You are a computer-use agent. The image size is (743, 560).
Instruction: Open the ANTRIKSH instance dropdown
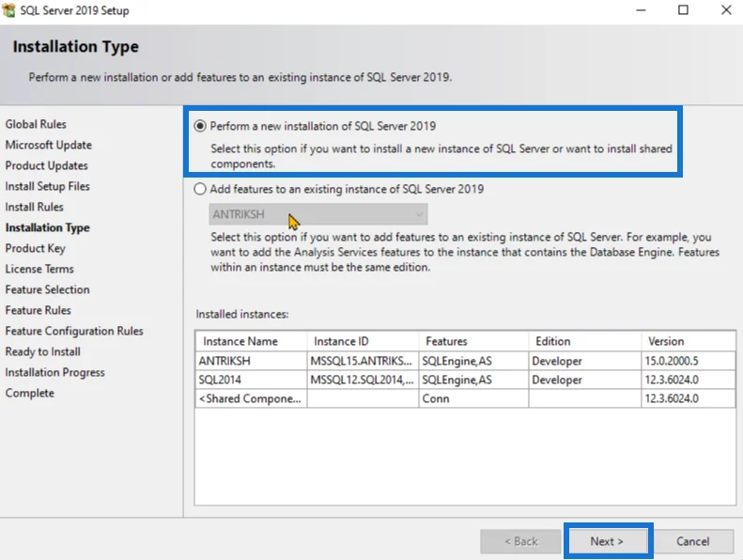pyautogui.click(x=317, y=214)
